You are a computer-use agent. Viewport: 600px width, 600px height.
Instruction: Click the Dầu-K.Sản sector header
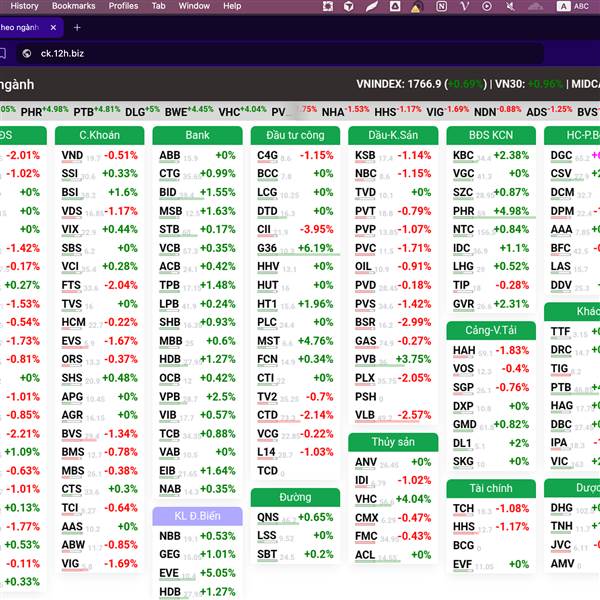(393, 135)
